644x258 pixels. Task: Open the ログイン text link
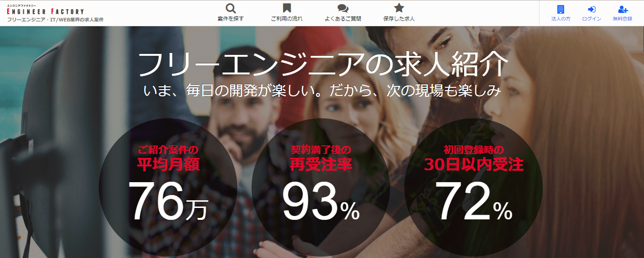tap(591, 19)
